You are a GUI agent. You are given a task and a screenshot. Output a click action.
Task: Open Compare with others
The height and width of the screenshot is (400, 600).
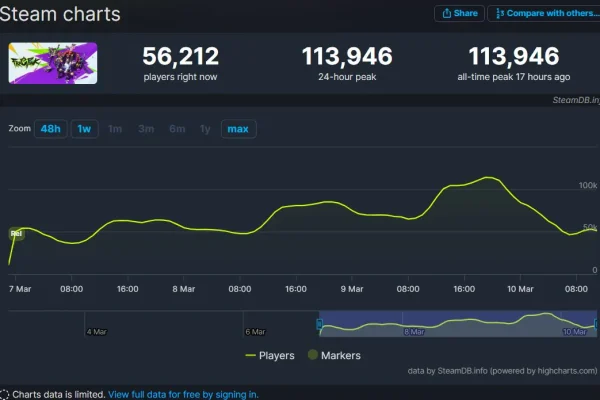pos(544,13)
